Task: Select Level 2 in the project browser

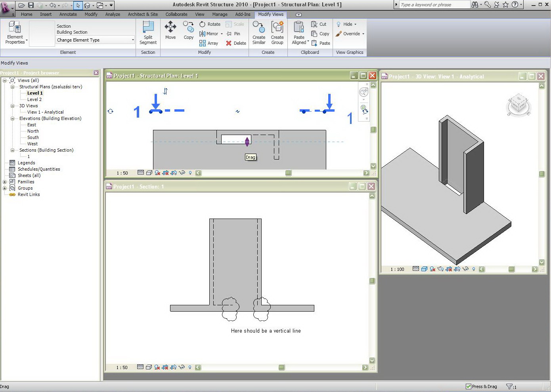Action: click(34, 99)
